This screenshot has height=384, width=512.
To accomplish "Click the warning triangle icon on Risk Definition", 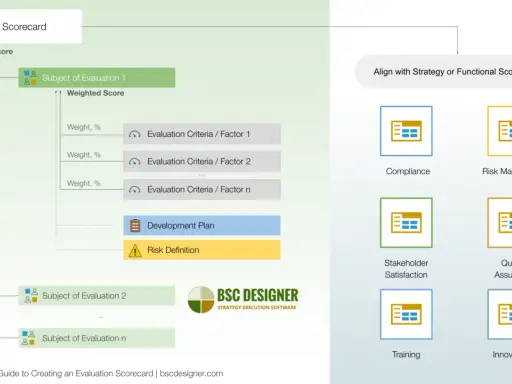I will pyautogui.click(x=135, y=251).
